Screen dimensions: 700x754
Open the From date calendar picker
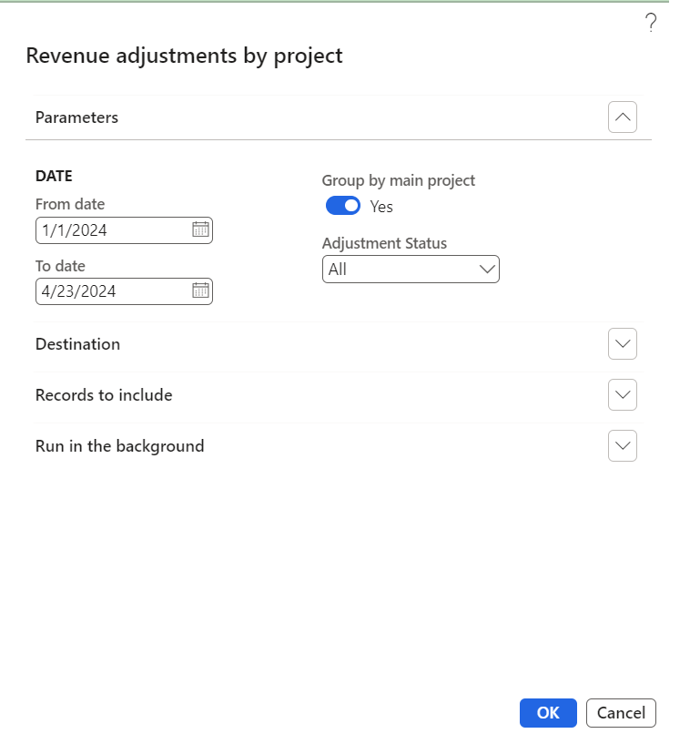(x=200, y=229)
